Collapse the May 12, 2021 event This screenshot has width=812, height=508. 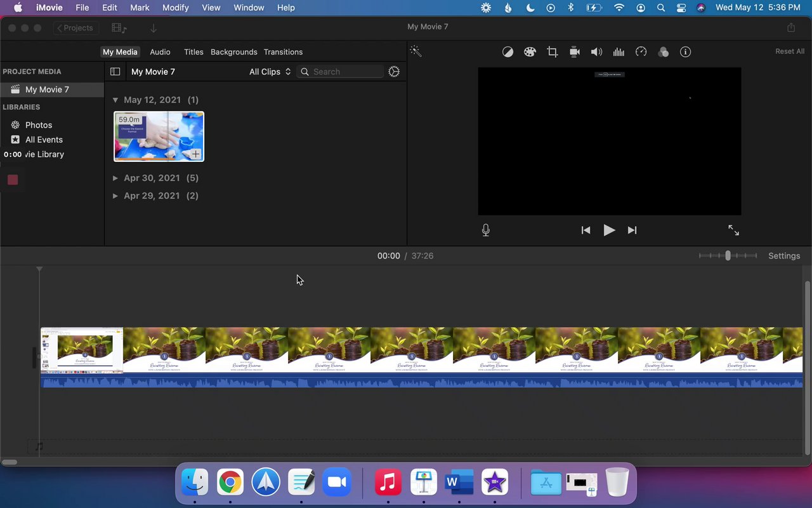point(115,100)
